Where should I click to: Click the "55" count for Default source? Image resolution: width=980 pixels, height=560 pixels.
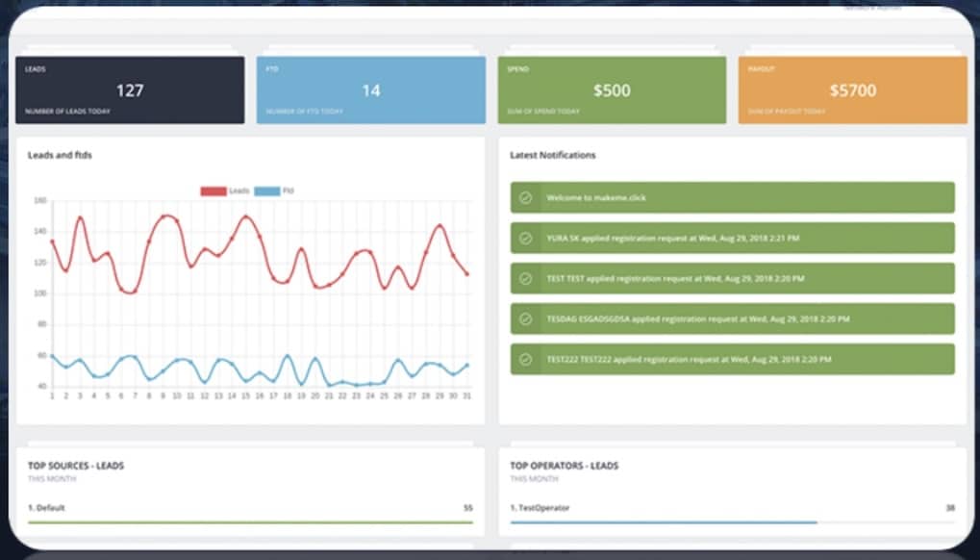(468, 508)
